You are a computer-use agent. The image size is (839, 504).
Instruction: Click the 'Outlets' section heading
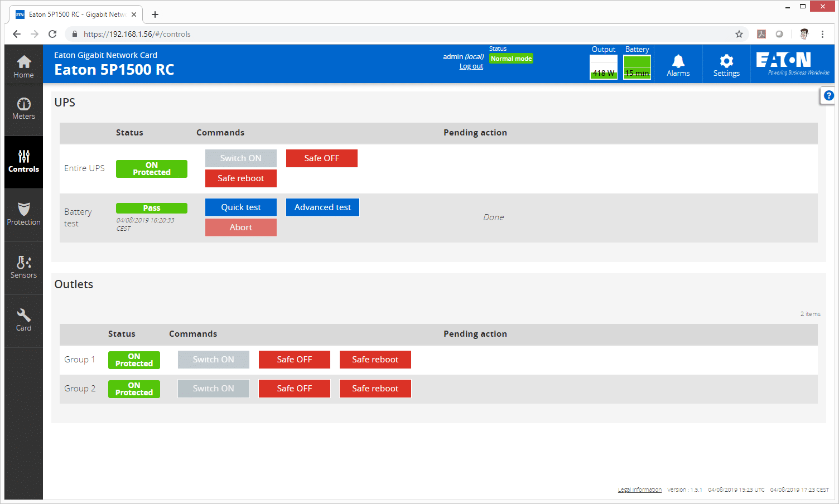74,284
